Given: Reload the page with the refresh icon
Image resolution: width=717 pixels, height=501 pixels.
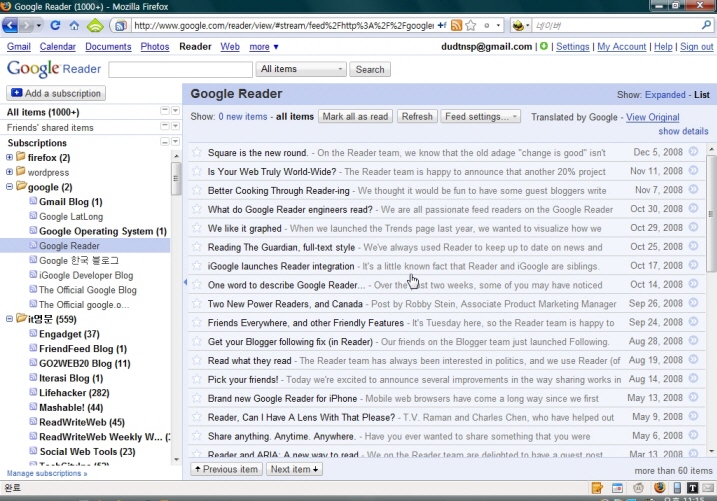Looking at the screenshot, I should 55,25.
